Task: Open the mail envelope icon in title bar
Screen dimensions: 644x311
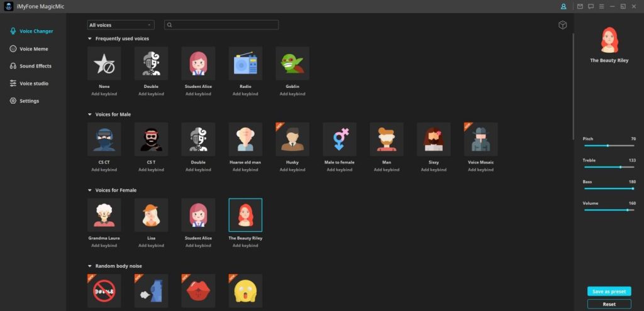Action: (580, 6)
